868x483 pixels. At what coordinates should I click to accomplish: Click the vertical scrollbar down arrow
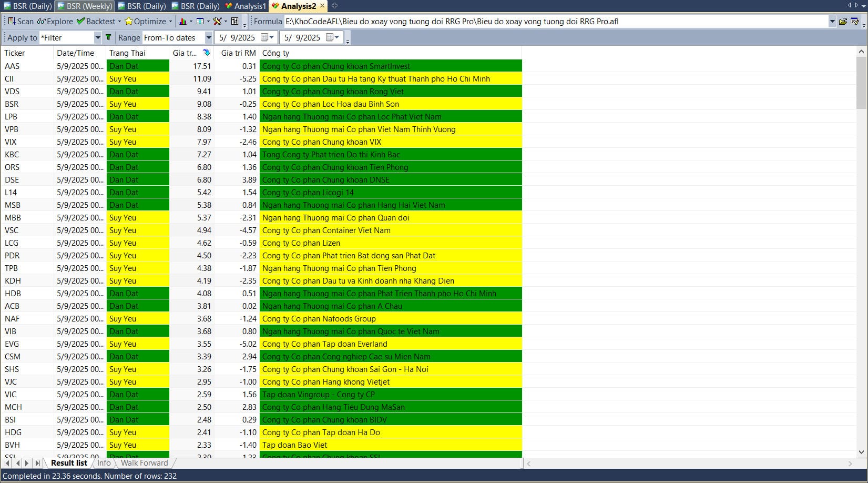[x=861, y=451]
